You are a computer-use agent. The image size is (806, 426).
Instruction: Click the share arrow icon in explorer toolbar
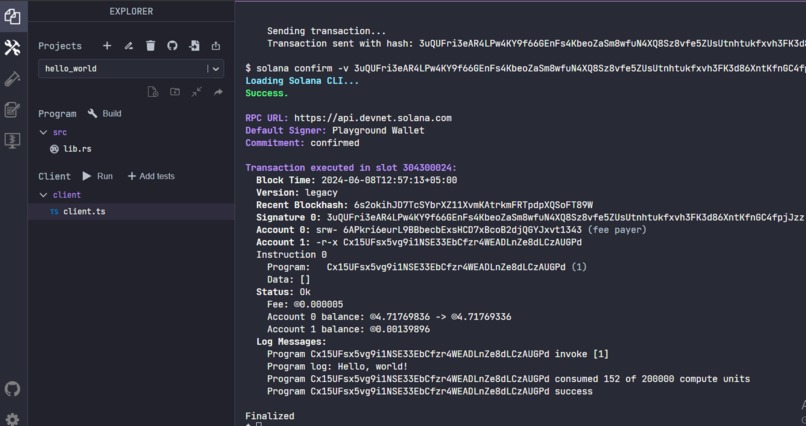pyautogui.click(x=218, y=92)
